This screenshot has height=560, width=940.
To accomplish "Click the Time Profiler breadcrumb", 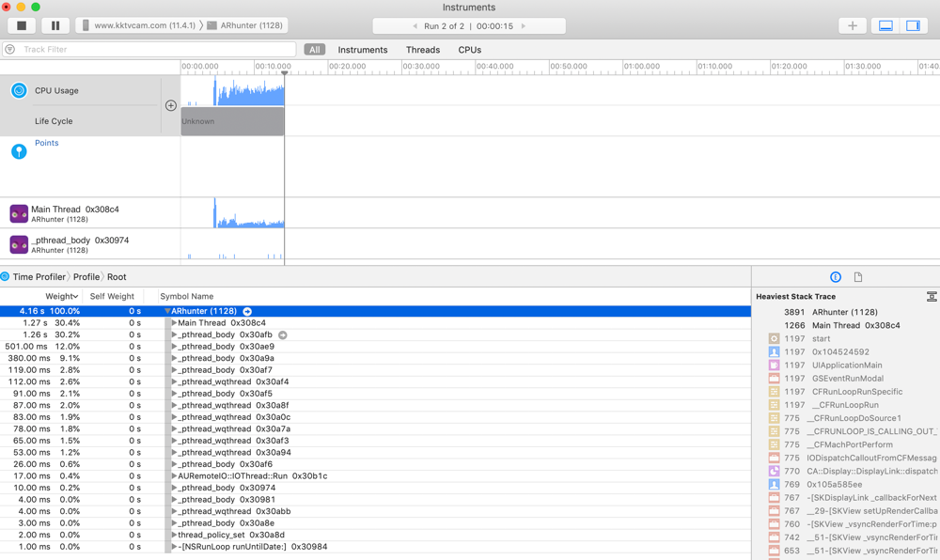I will [39, 276].
